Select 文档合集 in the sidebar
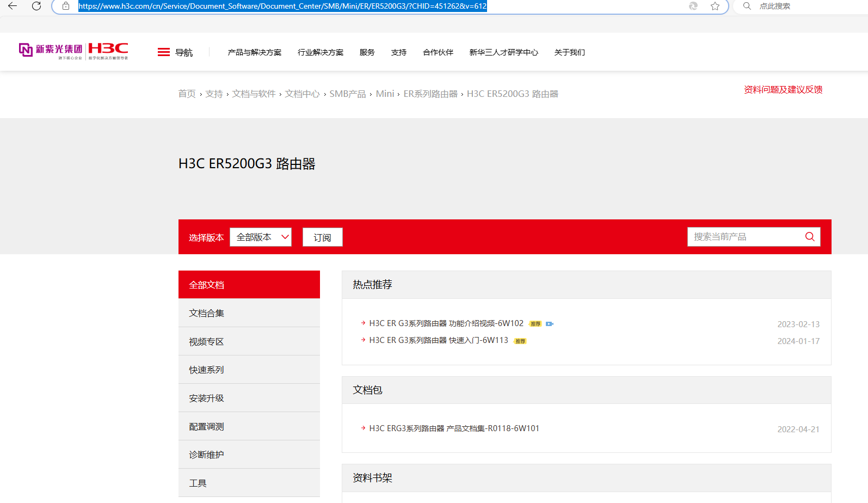This screenshot has width=868, height=503. coord(249,313)
